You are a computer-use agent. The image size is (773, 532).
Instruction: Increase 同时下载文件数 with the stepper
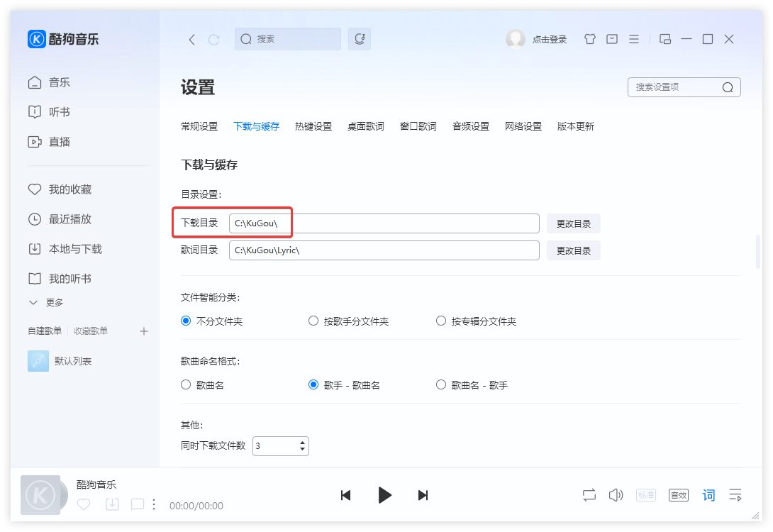pyautogui.click(x=302, y=442)
